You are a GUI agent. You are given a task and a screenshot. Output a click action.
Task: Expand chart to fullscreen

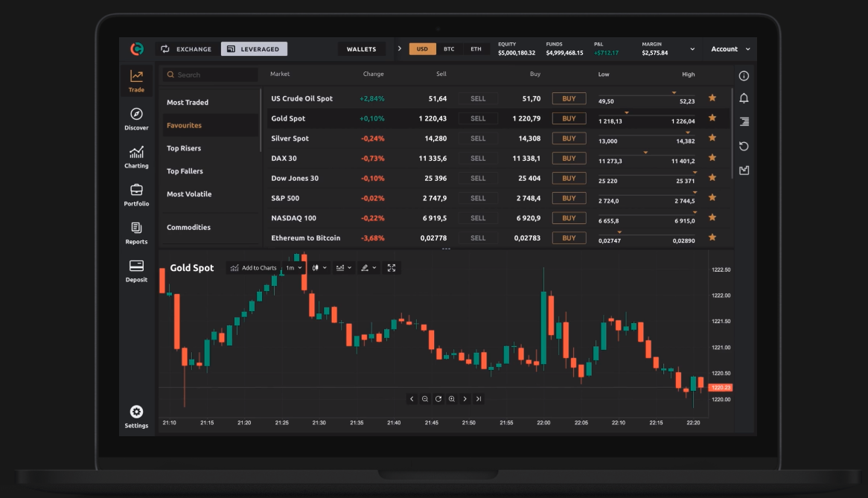(x=392, y=268)
